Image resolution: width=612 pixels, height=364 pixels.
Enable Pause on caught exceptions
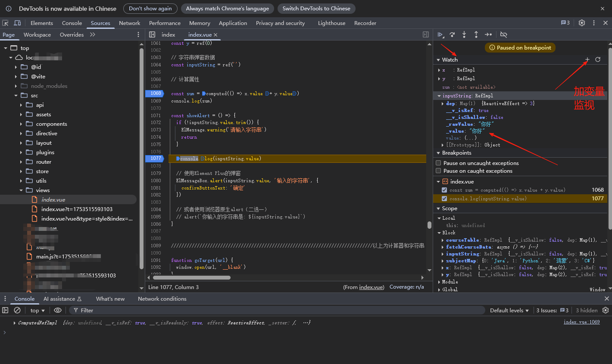click(438, 171)
